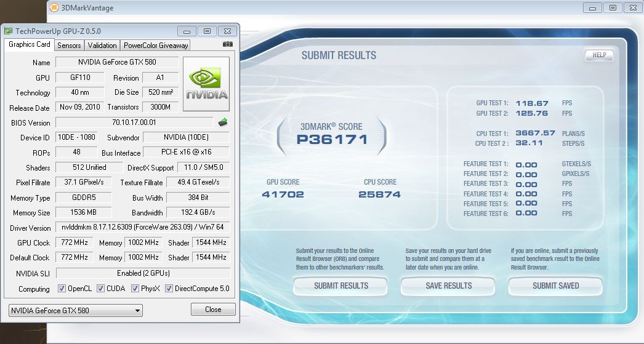Click the NVIDIA logo in GPU-Z
Viewport: 644px width, 344px height.
(206, 84)
